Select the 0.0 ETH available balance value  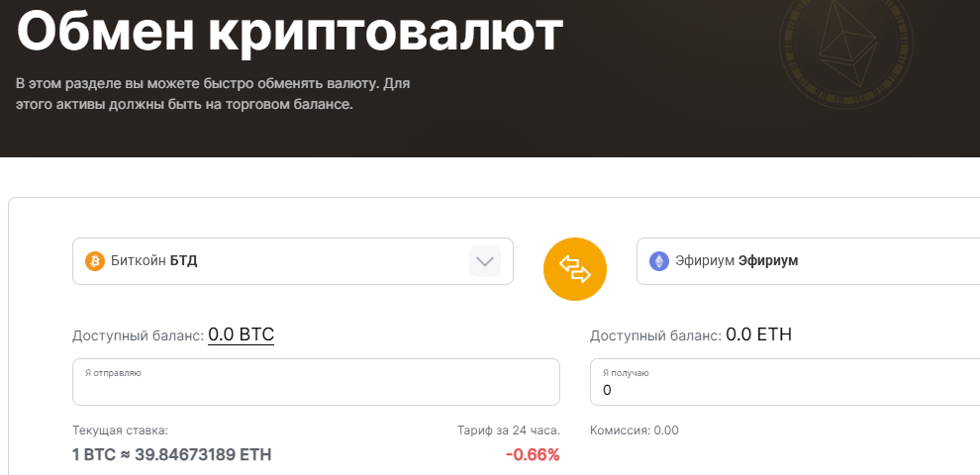click(x=758, y=335)
